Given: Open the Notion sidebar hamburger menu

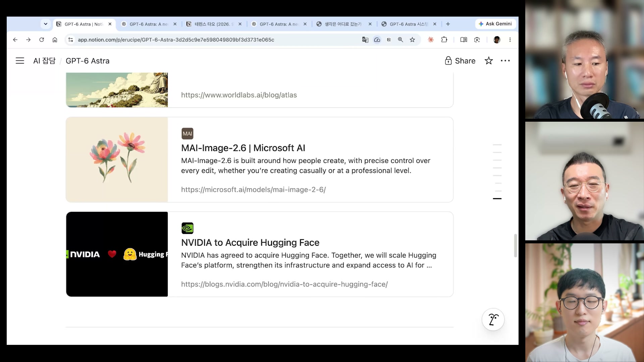Looking at the screenshot, I should [x=20, y=61].
